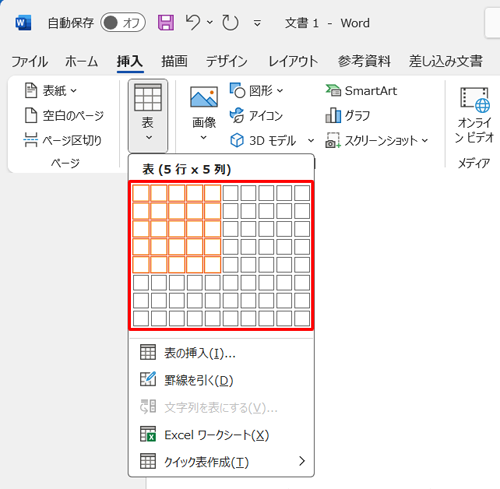Click the SmartArt icon
This screenshot has height=489, width=500.
(333, 90)
